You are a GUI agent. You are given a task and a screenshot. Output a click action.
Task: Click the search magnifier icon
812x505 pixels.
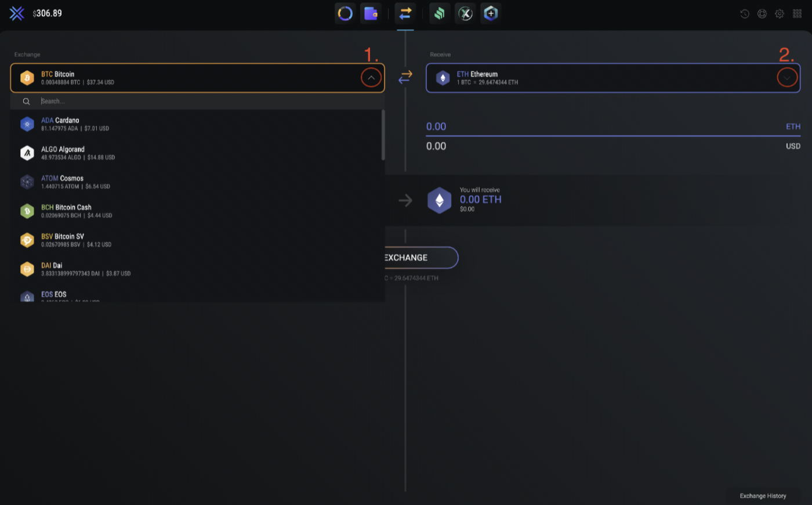click(x=26, y=102)
